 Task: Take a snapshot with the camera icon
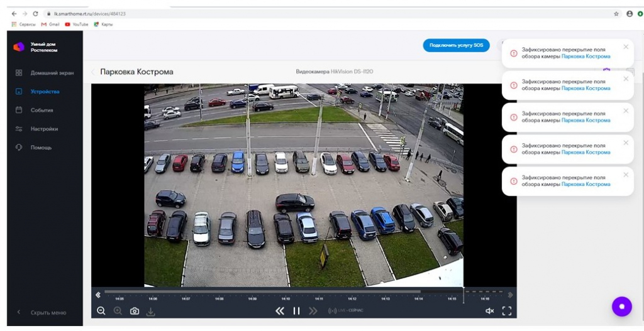tap(135, 311)
